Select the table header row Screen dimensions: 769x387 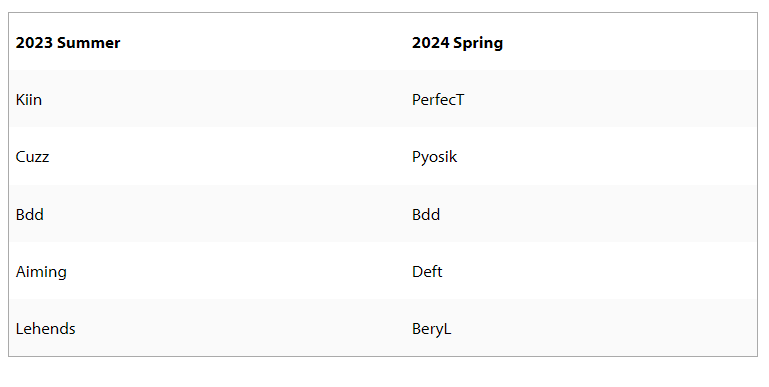tap(383, 42)
